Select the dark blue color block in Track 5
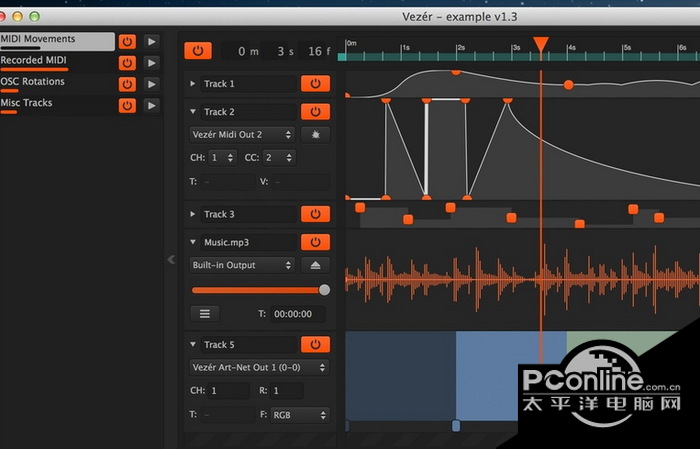 [x=401, y=376]
